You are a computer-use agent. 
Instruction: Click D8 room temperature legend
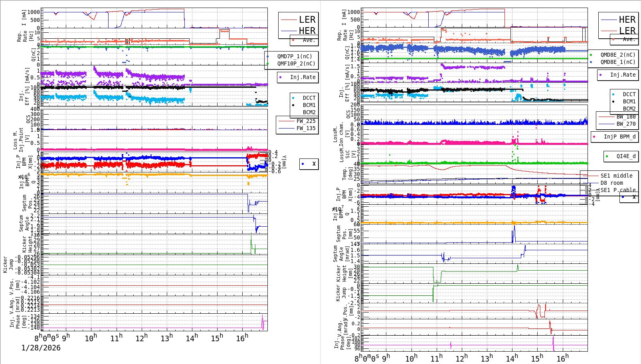point(611,183)
